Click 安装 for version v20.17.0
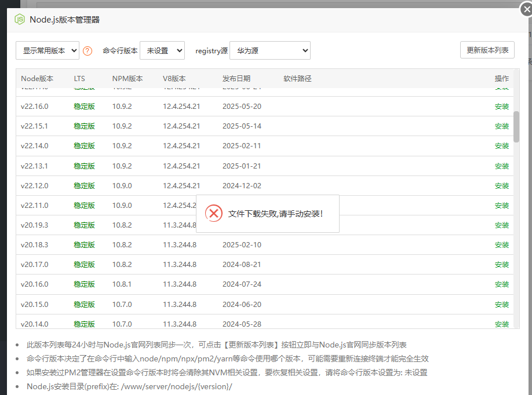This screenshot has height=395, width=532. click(x=502, y=265)
